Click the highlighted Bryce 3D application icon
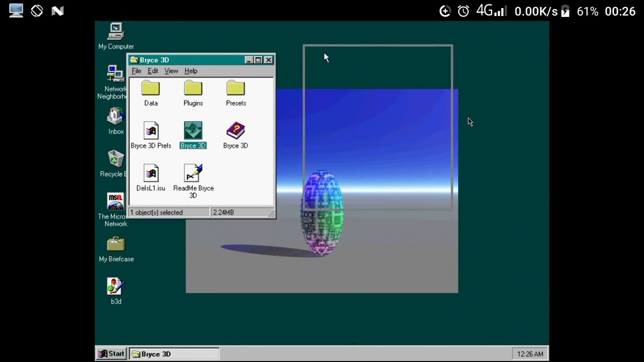The height and width of the screenshot is (362, 644). (x=193, y=131)
